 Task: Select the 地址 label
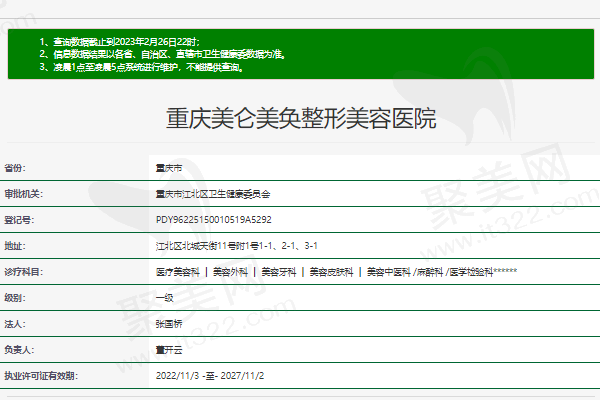[15, 246]
